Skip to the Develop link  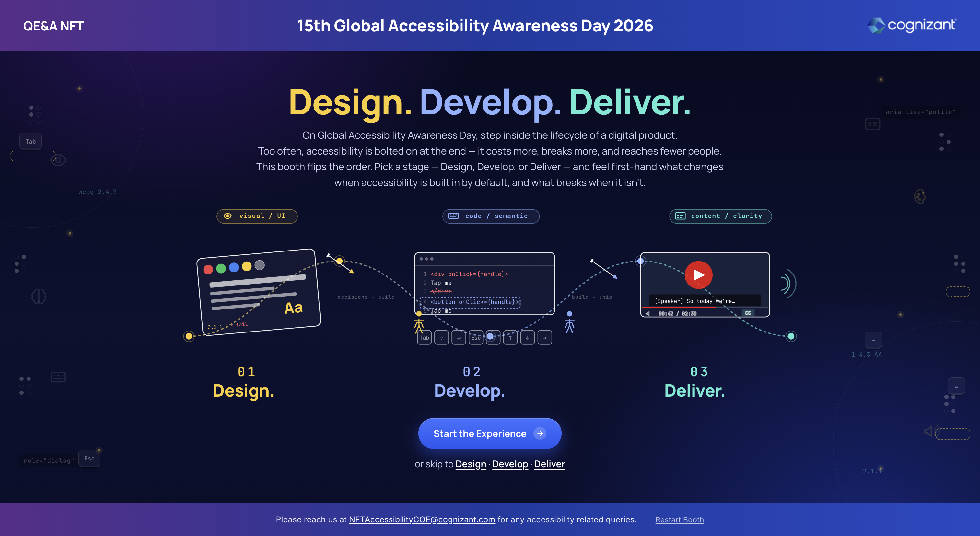point(510,464)
